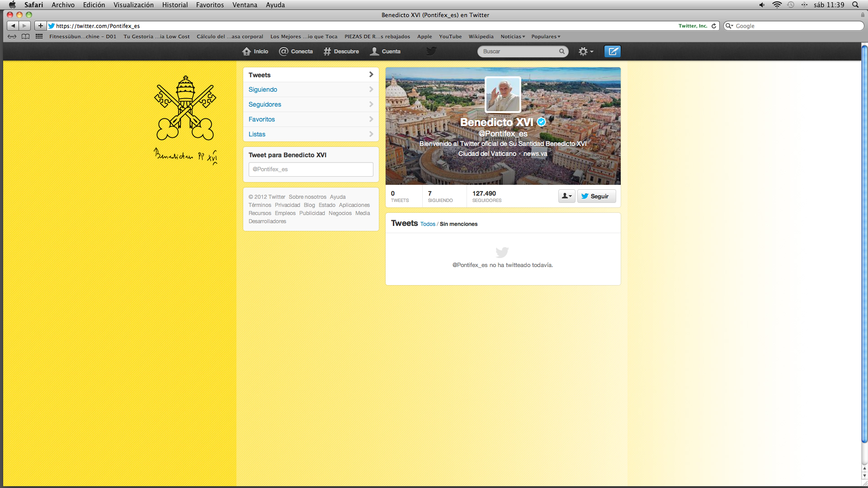Click the Safari back arrow button
The image size is (868, 488).
point(13,26)
